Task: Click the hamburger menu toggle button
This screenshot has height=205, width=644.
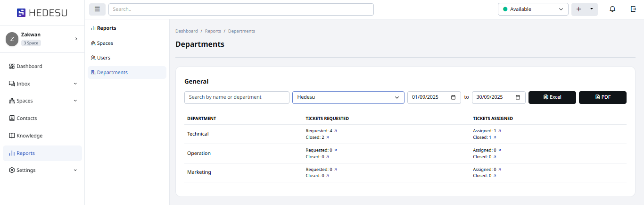Action: tap(97, 9)
